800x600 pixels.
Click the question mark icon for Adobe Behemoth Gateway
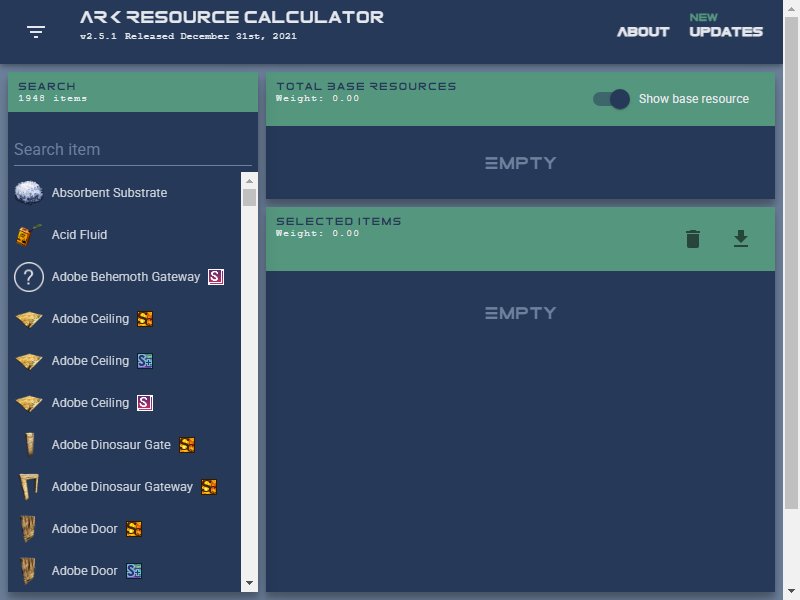point(29,277)
